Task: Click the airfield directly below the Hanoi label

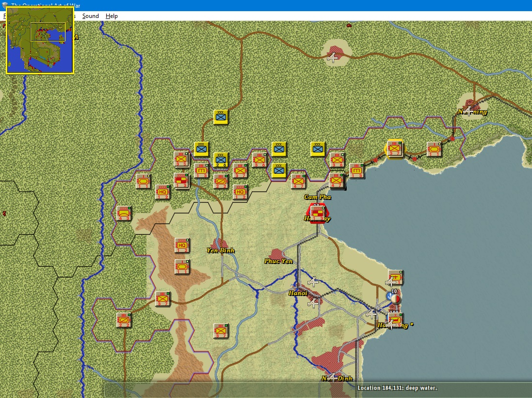Action: (313, 303)
